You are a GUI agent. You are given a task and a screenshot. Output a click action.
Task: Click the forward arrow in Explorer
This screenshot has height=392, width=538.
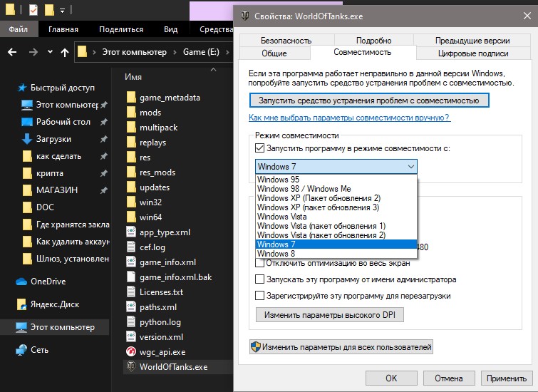[33, 52]
